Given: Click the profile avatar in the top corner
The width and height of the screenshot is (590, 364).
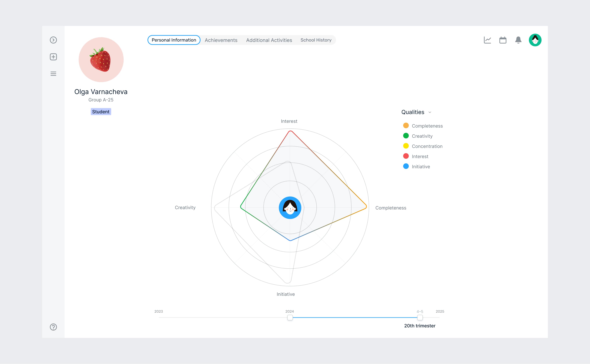Looking at the screenshot, I should pyautogui.click(x=535, y=40).
